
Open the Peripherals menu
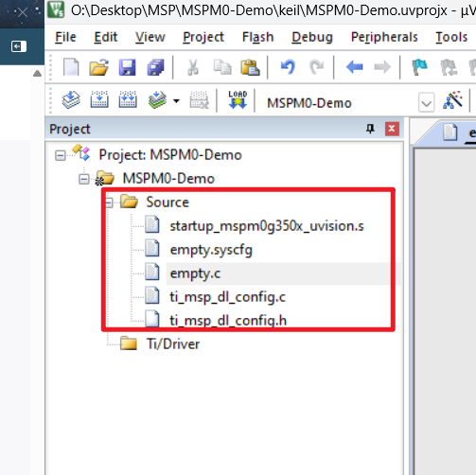point(384,37)
